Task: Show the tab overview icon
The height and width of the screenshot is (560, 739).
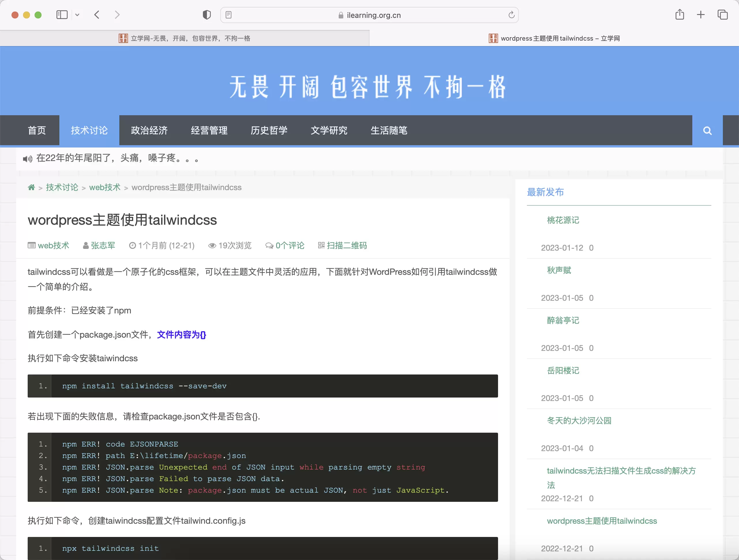Action: click(722, 14)
